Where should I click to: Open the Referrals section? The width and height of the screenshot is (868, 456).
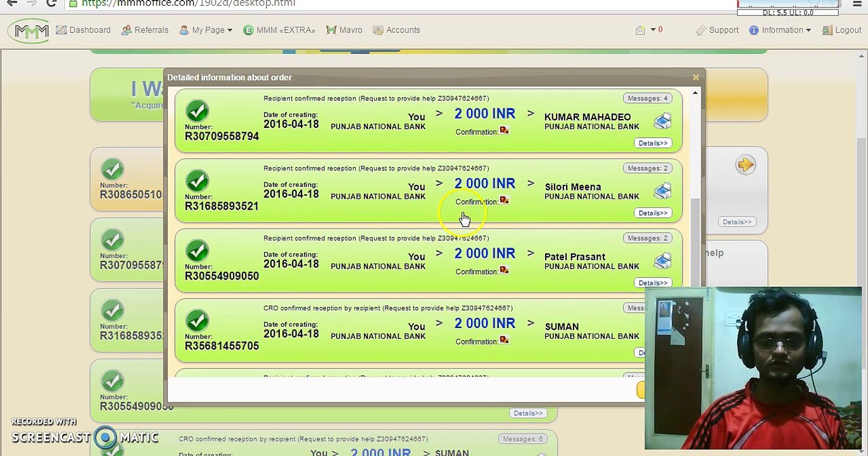click(x=145, y=30)
